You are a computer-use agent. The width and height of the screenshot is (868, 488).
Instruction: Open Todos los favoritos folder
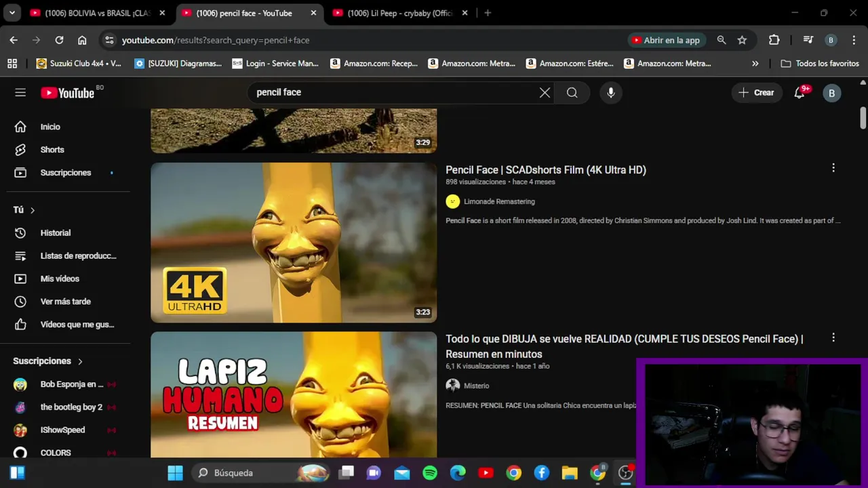(x=820, y=63)
